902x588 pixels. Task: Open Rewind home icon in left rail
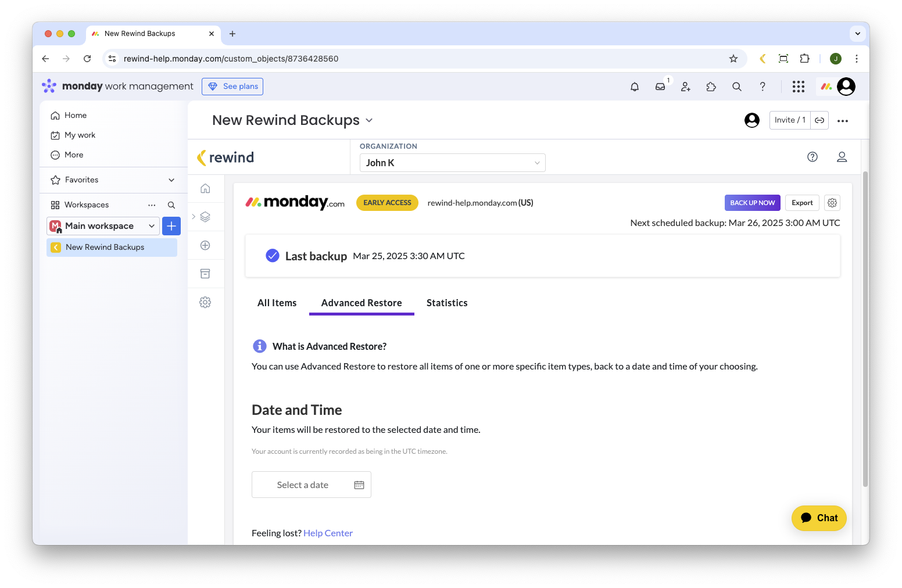(205, 188)
